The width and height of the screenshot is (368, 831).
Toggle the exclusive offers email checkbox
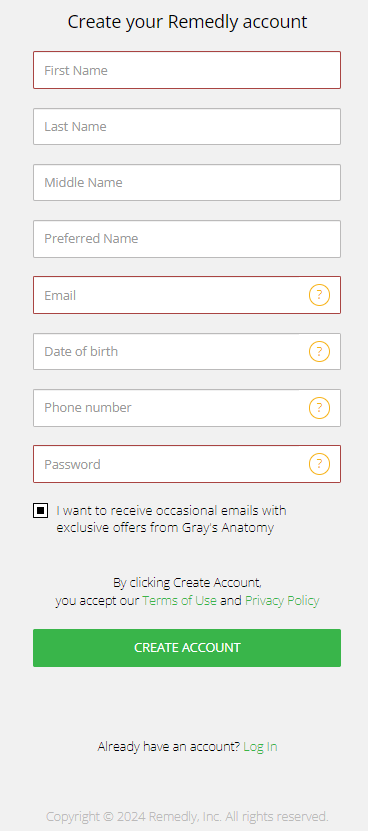pyautogui.click(x=41, y=511)
